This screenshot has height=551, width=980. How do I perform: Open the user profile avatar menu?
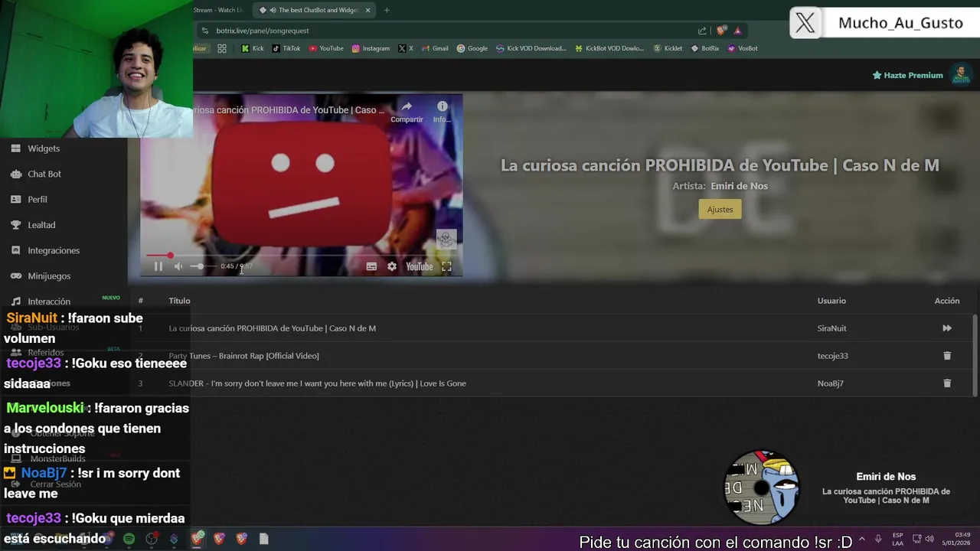(961, 75)
